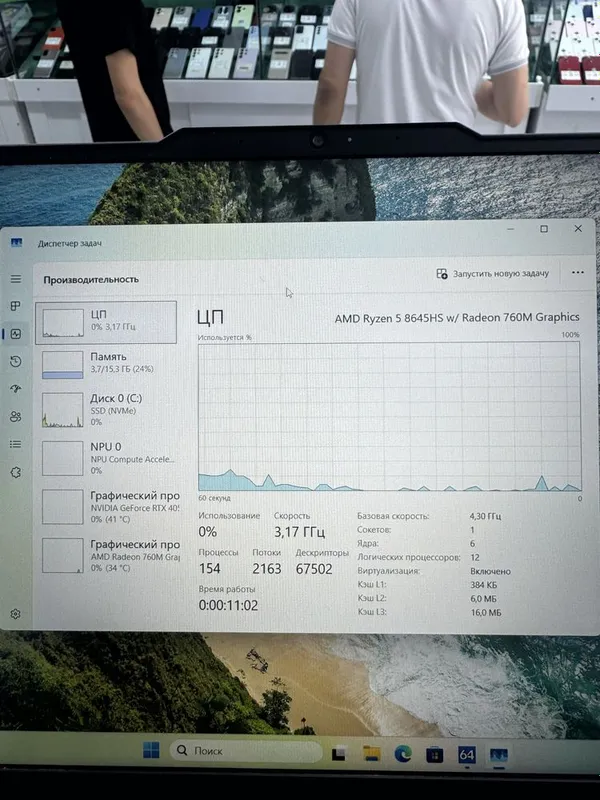Click the base speed value 4,30 ГГц
Screen dimensions: 600x800
pos(485,516)
